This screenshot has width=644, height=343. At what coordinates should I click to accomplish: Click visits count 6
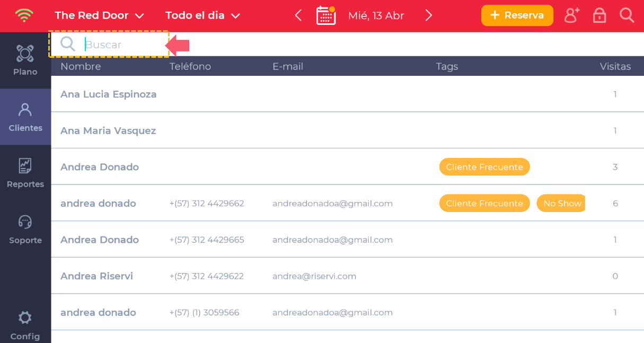pos(615,204)
